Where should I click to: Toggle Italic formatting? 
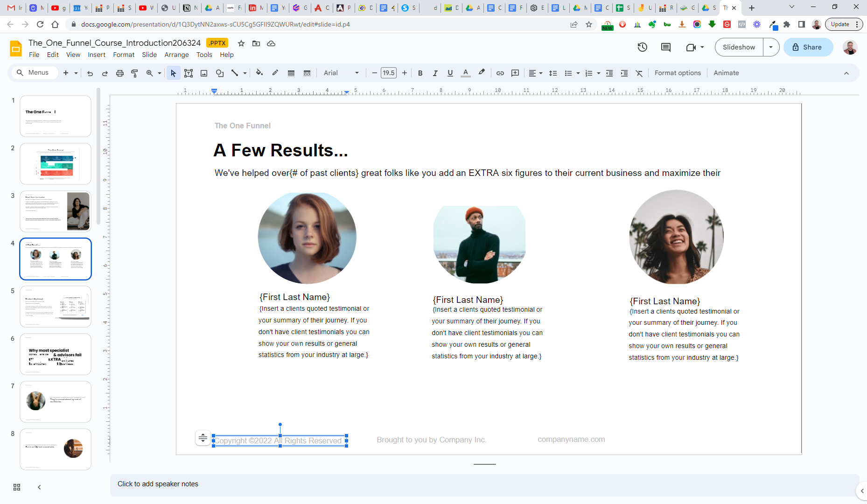[x=435, y=73]
